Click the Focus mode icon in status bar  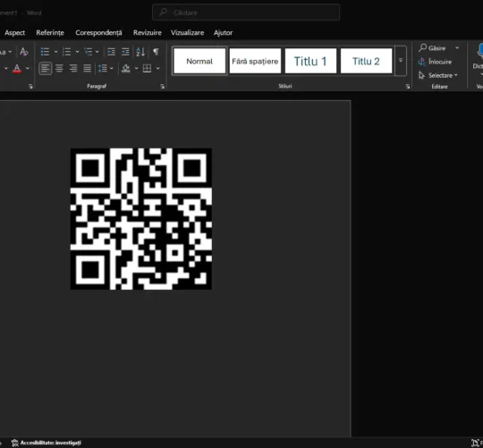pos(475,443)
